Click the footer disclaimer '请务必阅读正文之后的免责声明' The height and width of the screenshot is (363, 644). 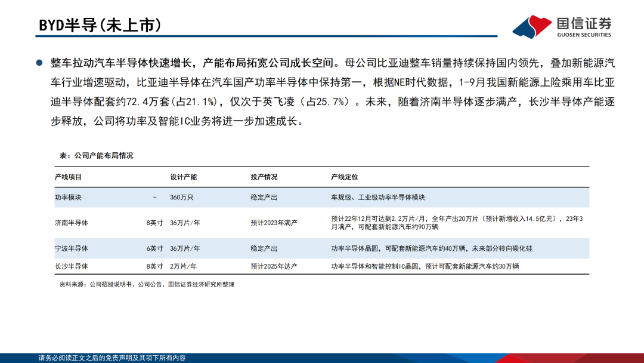(112, 358)
